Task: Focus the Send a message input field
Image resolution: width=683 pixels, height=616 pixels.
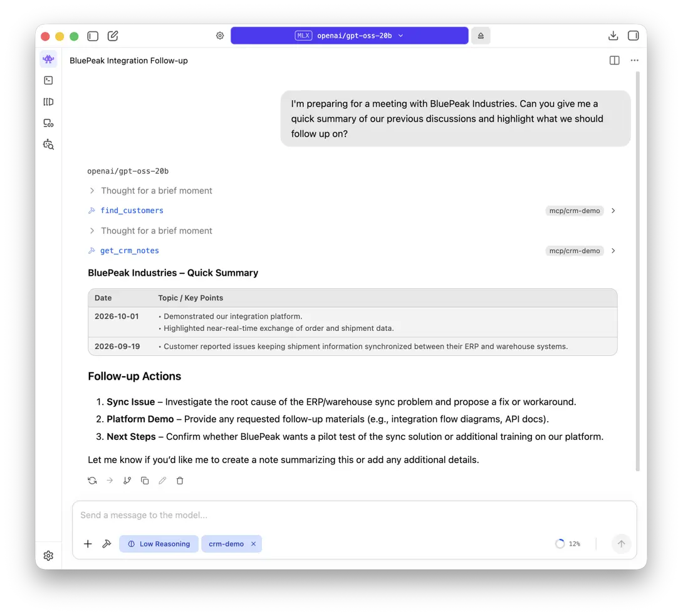Action: 354,515
